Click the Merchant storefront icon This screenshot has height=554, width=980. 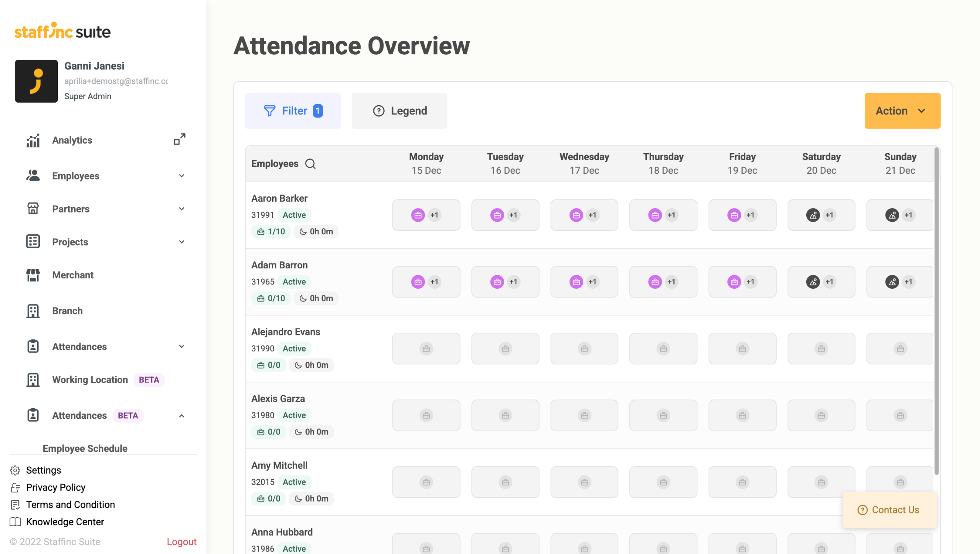click(33, 275)
